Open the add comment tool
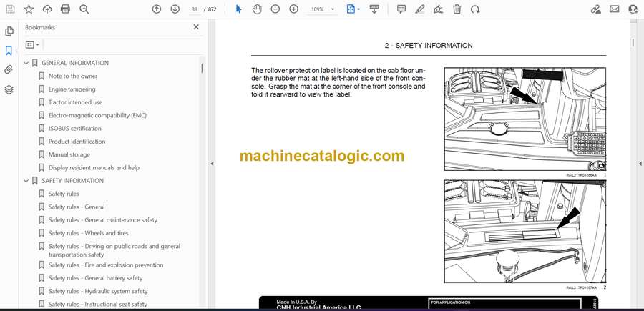The image size is (644, 311). pos(401,9)
